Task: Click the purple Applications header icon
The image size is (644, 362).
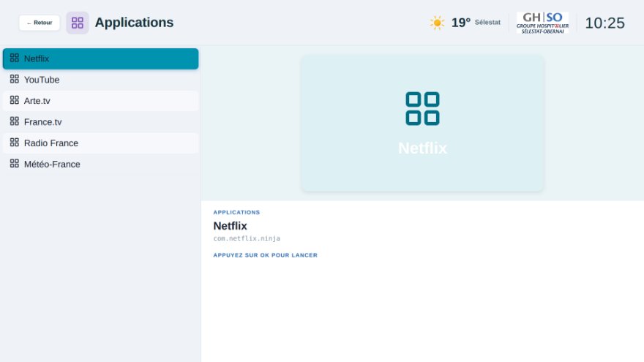Action: coord(78,23)
